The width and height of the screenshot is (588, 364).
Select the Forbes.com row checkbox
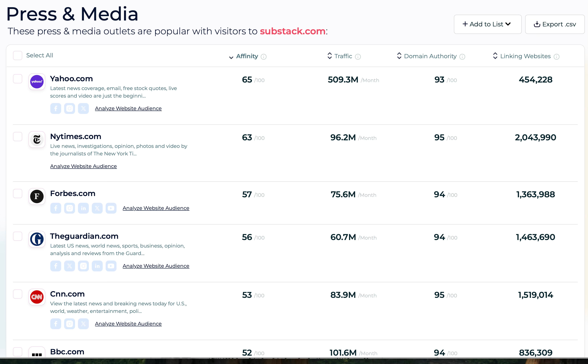[x=18, y=194]
